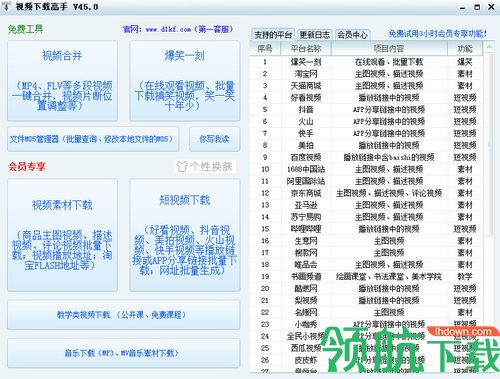The height and width of the screenshot is (379, 500).
Task: Select the 苏宁易购 platform row
Action: point(366,217)
